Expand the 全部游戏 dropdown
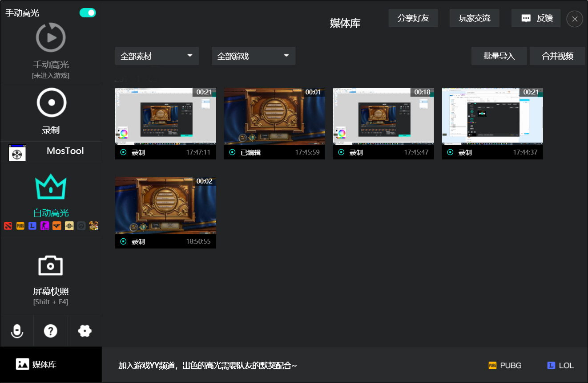Image resolution: width=588 pixels, height=383 pixels. tap(254, 56)
